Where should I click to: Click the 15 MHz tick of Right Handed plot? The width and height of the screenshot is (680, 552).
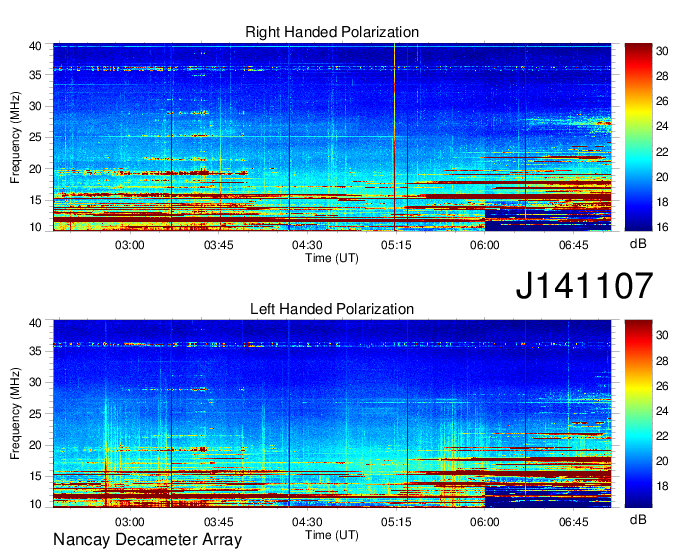[x=35, y=200]
